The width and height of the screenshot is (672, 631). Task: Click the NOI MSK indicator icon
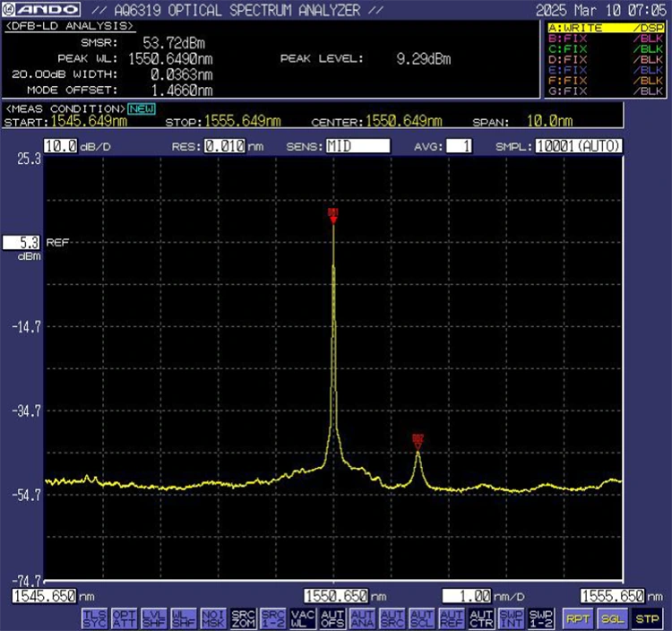[212, 618]
